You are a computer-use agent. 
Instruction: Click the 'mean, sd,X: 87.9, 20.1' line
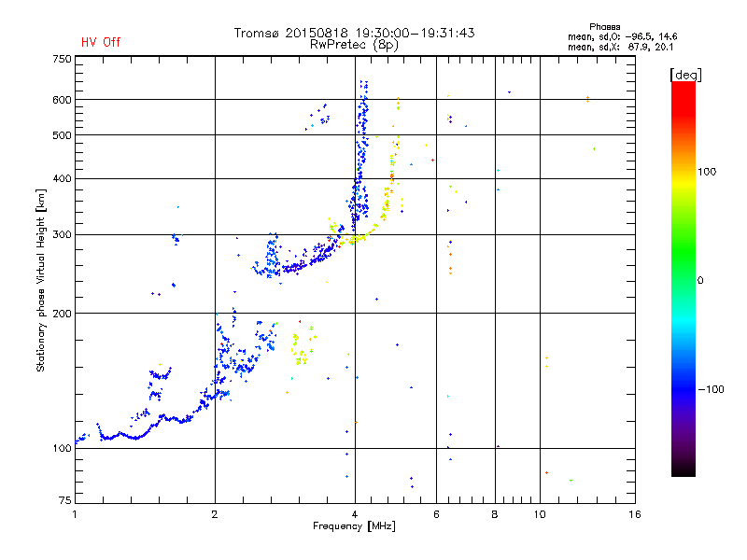pyautogui.click(x=620, y=48)
